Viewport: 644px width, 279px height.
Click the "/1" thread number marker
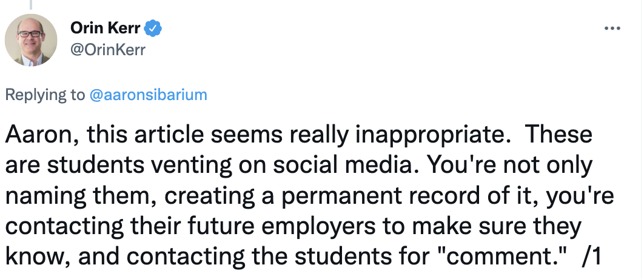tap(591, 257)
